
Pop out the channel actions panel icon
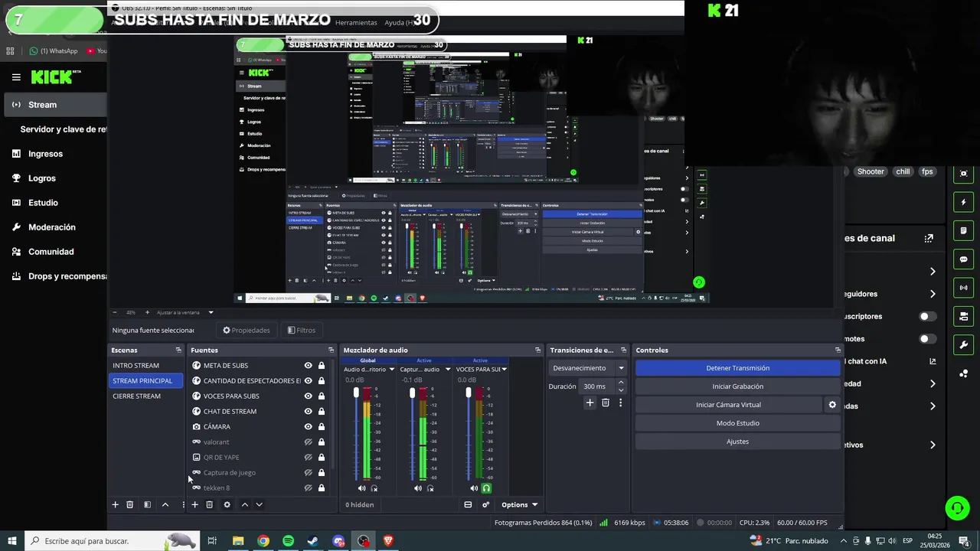coord(929,238)
